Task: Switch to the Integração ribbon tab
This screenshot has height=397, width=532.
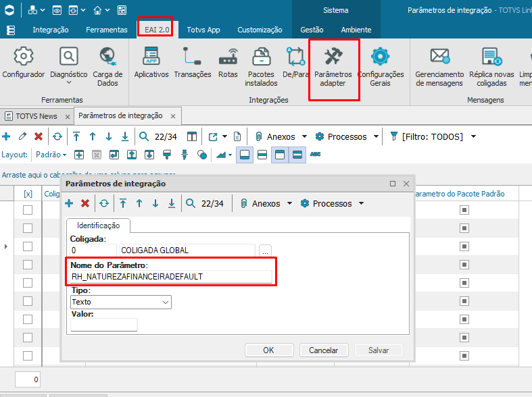Action: click(51, 30)
